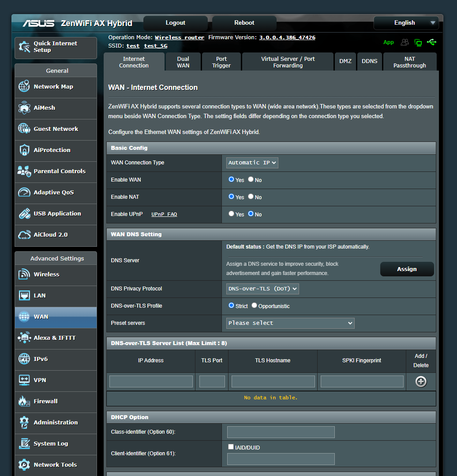This screenshot has height=476, width=457.
Task: Click the USB Application sidebar icon
Action: click(x=24, y=214)
